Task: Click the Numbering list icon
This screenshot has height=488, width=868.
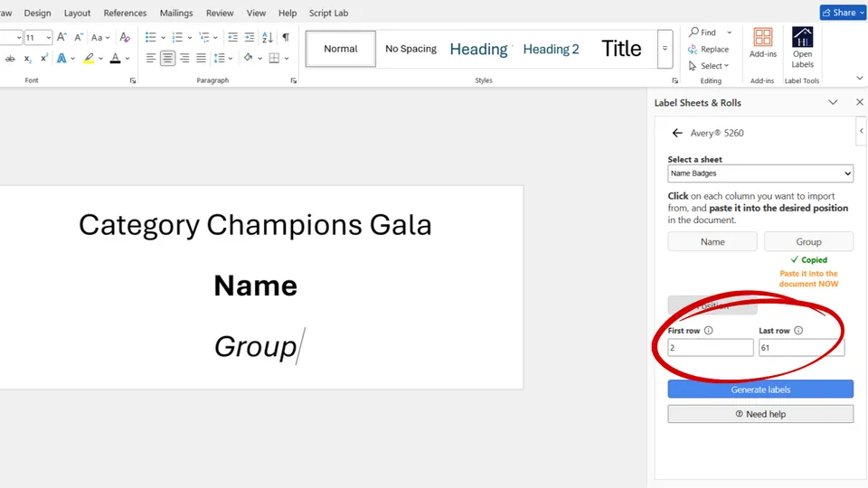Action: [177, 37]
